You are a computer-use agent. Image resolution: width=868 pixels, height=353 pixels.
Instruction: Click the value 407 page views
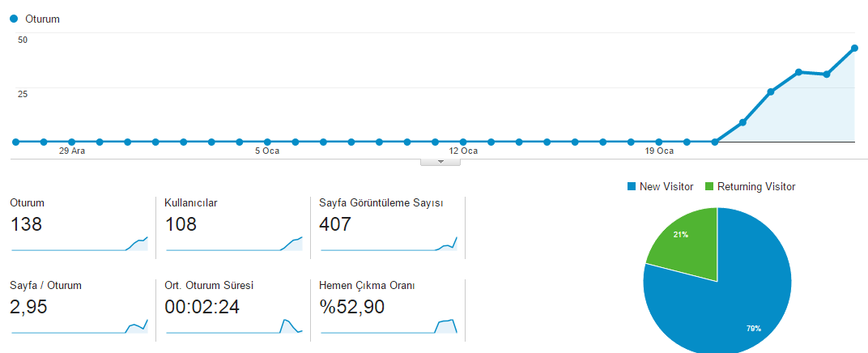pos(335,224)
